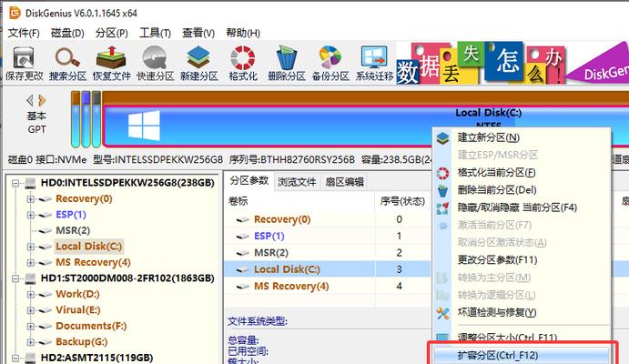Viewport: 629px width, 364px height.
Task: Expand the Virual(E:) tree node
Action: point(30,310)
